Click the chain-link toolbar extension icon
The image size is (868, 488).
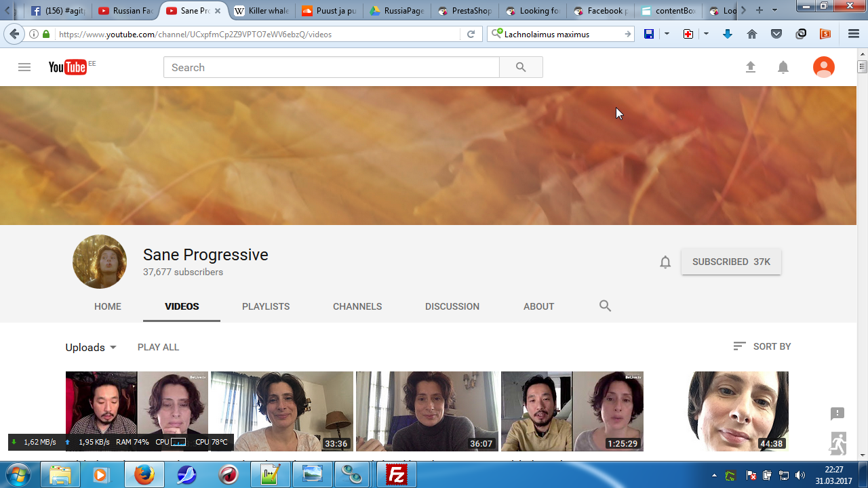(801, 34)
